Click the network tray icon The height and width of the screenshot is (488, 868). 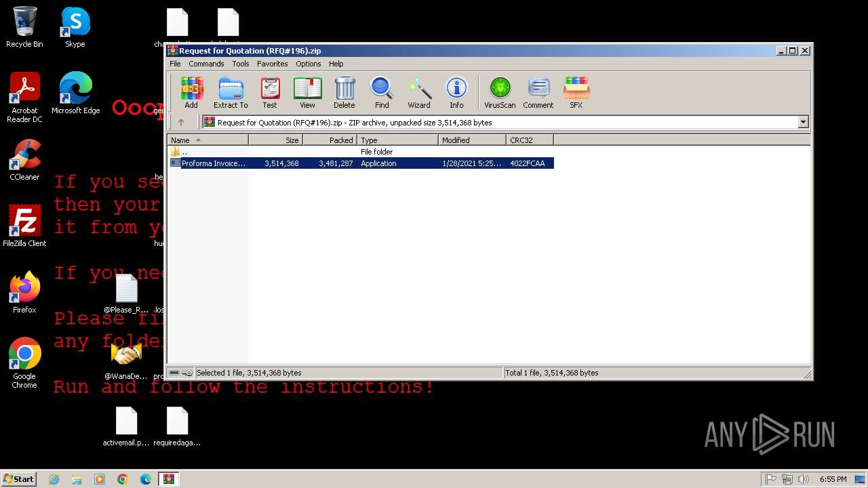pyautogui.click(x=787, y=479)
